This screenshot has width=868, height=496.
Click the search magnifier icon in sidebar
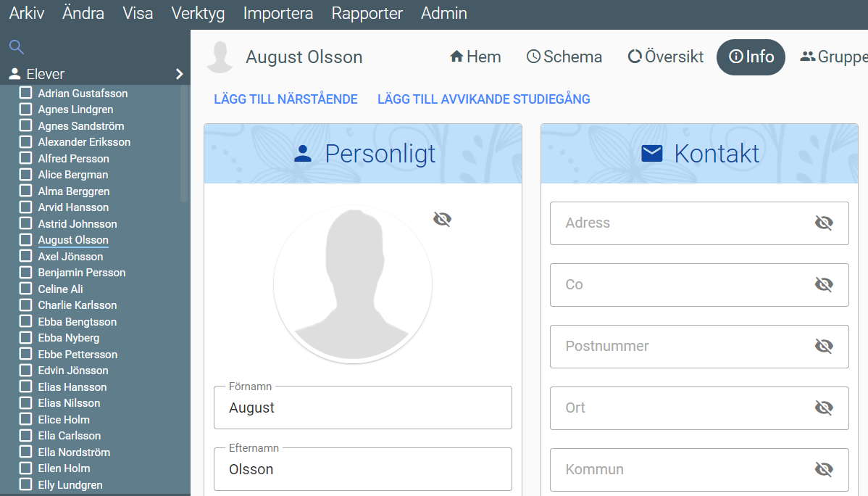16,48
